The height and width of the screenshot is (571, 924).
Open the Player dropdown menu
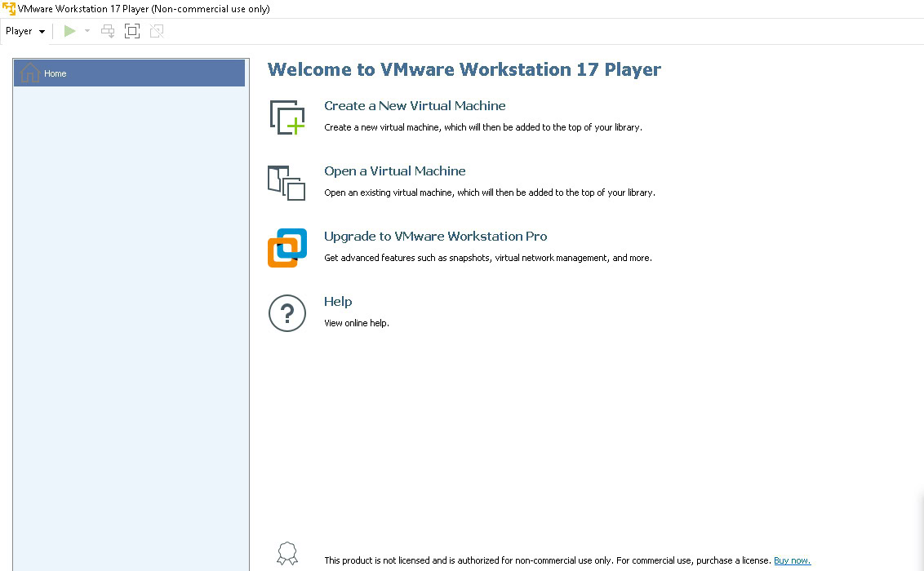coord(24,31)
